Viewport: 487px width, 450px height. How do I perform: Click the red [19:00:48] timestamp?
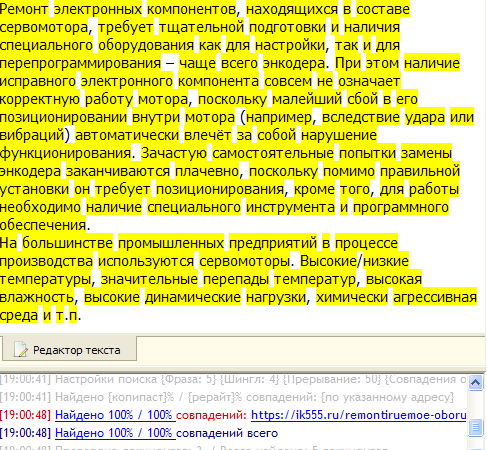25,415
